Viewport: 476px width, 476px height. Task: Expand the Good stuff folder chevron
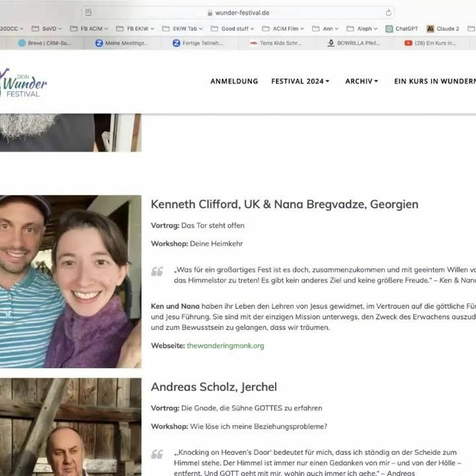click(252, 29)
